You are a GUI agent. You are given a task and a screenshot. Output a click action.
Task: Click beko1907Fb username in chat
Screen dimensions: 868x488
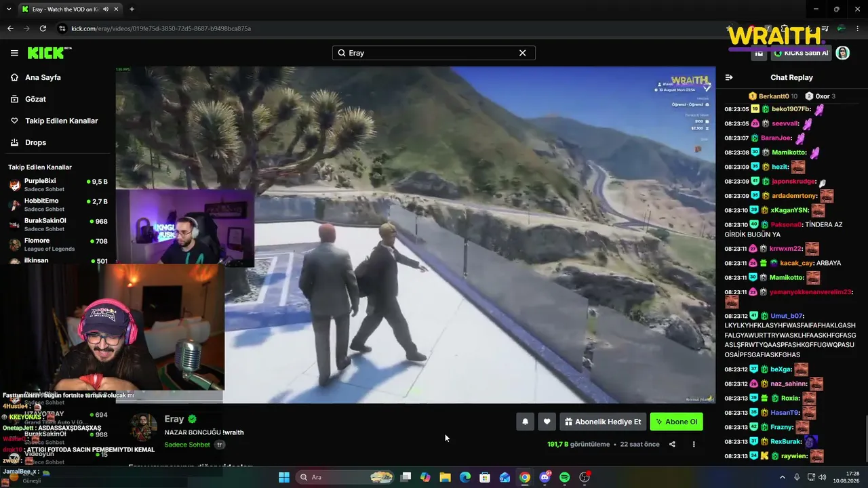791,109
